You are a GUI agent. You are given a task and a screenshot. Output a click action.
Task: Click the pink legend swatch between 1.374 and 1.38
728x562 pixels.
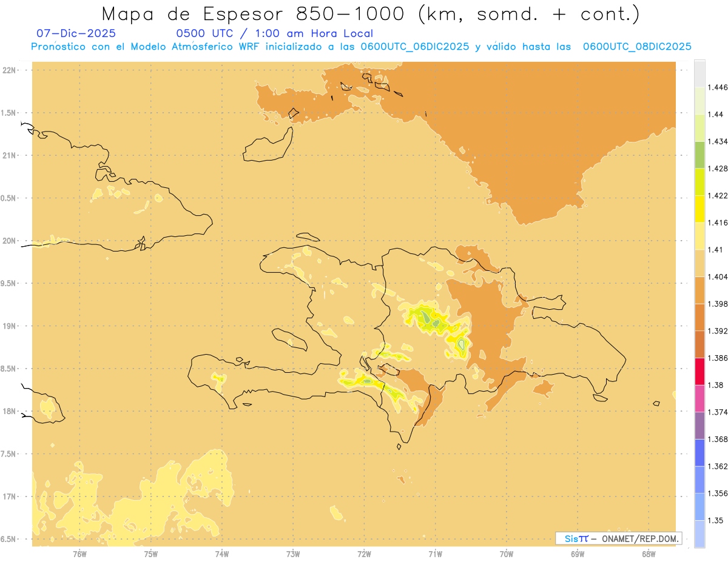(x=699, y=398)
